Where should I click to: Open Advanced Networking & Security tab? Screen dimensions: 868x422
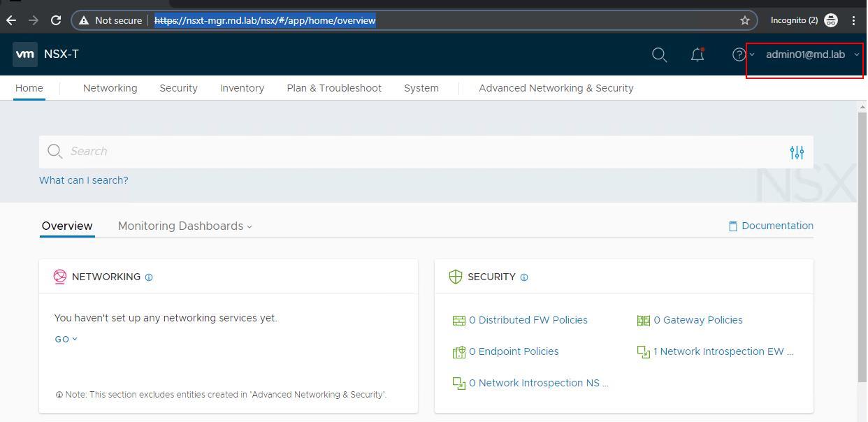556,88
